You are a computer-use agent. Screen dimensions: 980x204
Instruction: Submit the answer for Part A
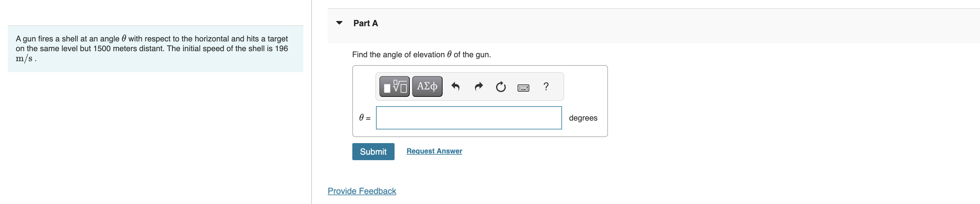(373, 151)
